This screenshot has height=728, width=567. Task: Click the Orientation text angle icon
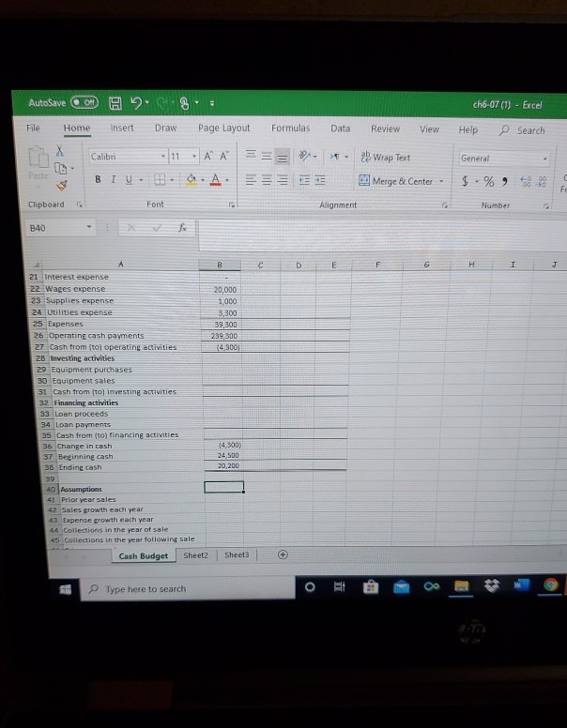305,157
